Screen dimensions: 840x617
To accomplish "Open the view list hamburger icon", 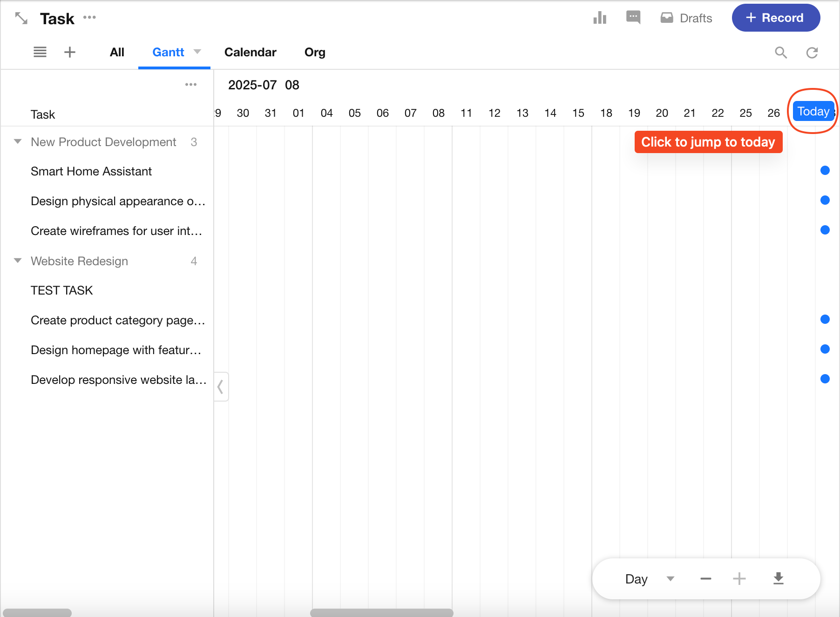I will pos(40,52).
